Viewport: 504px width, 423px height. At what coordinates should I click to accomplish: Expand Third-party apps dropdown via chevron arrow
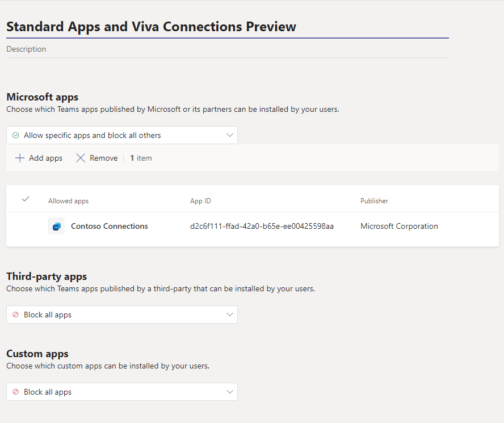click(x=230, y=315)
